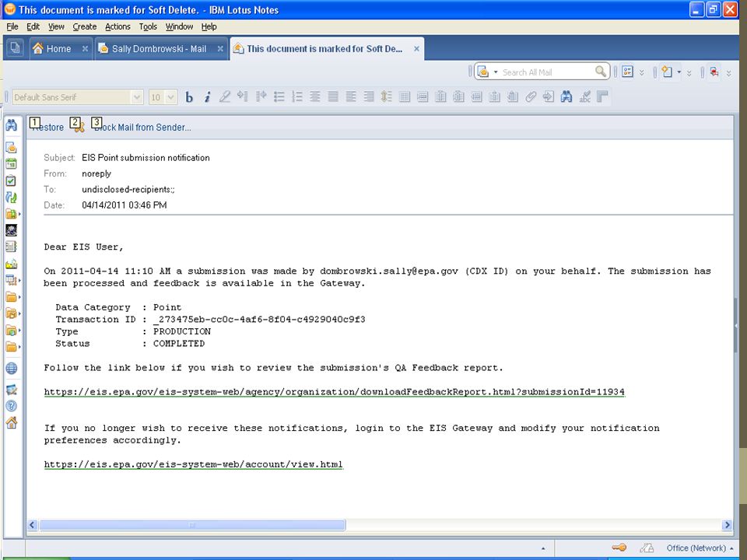
Task: Expand the search scope arrow in Search box
Action: pos(496,72)
